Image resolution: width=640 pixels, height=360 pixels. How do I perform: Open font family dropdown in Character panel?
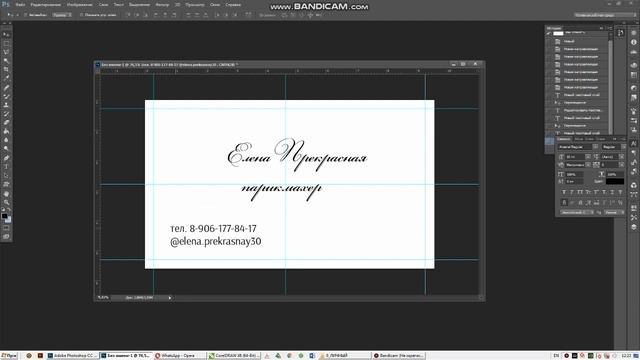(596, 147)
